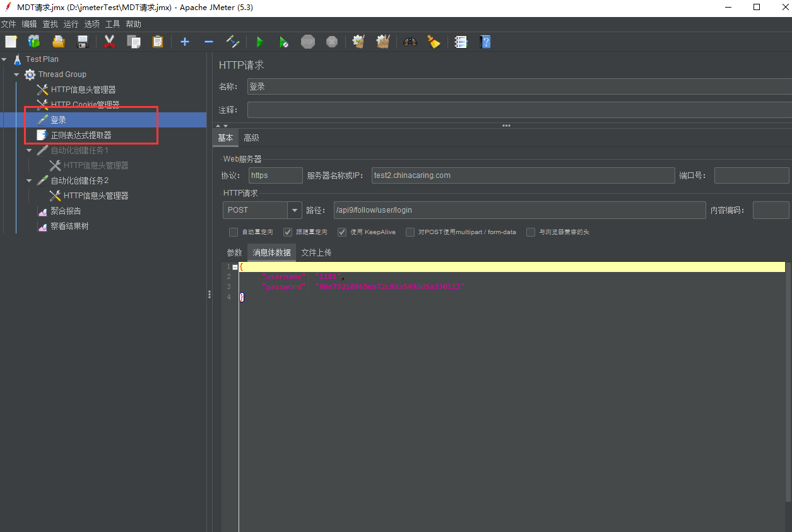Open the POST method dropdown

pyautogui.click(x=295, y=210)
